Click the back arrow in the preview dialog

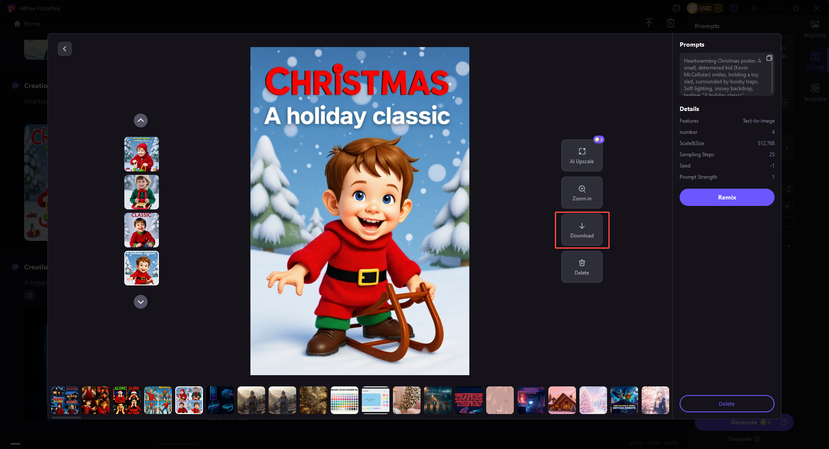click(65, 49)
